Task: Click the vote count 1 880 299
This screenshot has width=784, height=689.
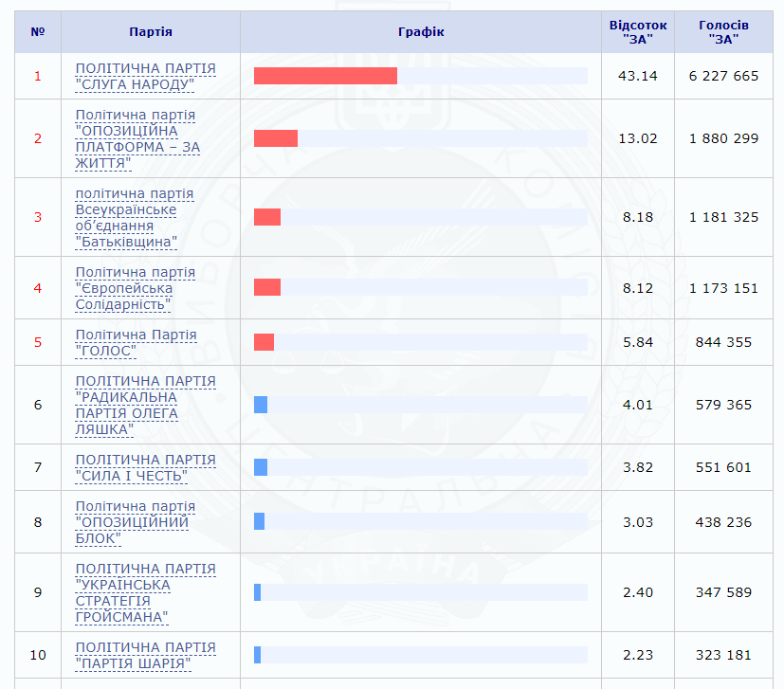Action: click(x=723, y=138)
